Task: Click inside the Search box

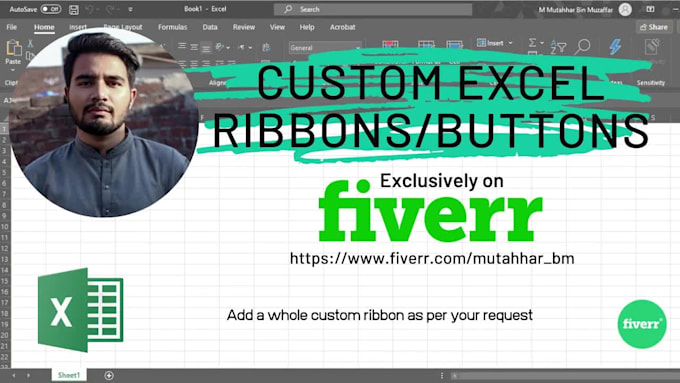Action: pos(373,9)
